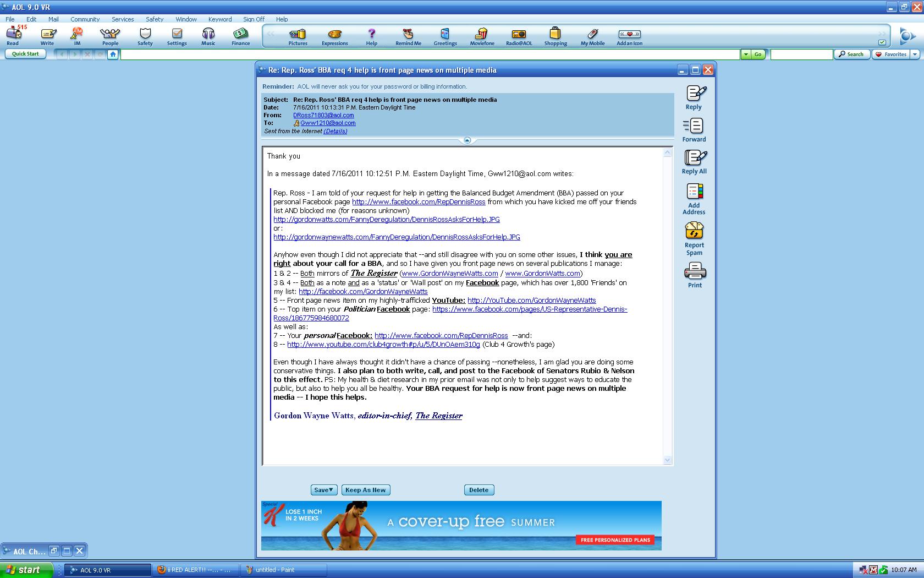924x578 pixels.
Task: Click in the URL address input field
Action: (x=430, y=54)
